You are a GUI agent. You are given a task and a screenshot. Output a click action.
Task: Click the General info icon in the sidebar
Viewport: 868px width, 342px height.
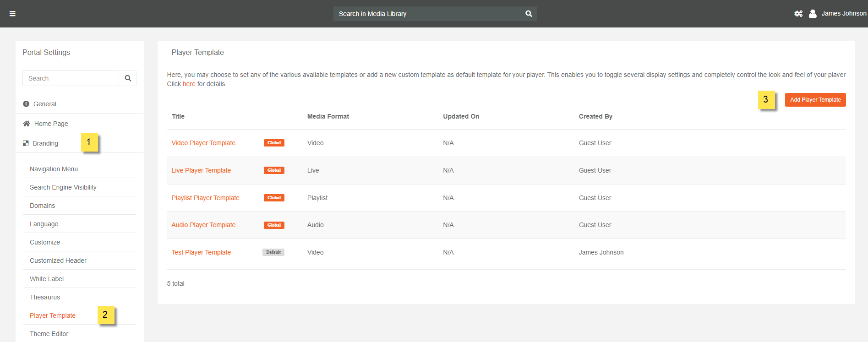coord(26,104)
